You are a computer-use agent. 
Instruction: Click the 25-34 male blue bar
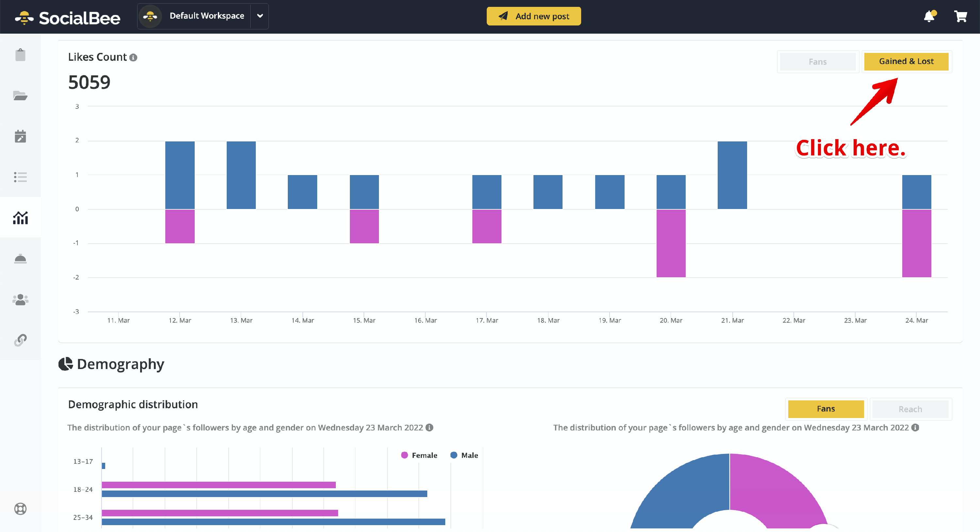click(273, 522)
